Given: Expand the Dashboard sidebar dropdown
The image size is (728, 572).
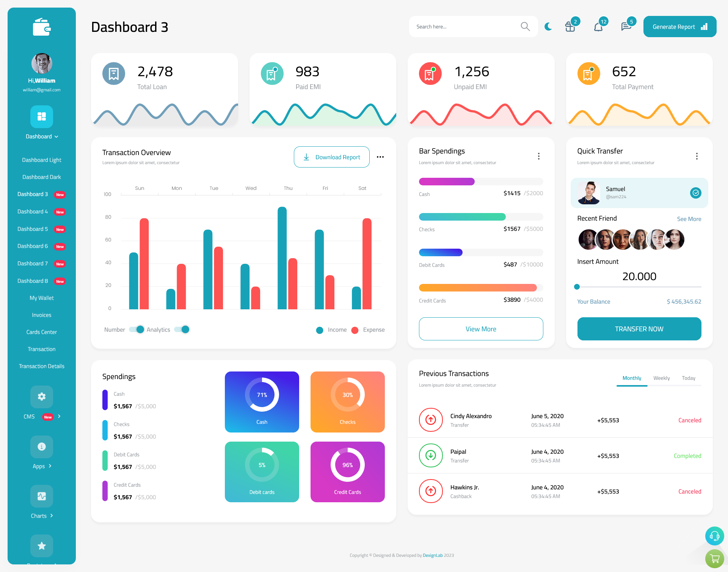Looking at the screenshot, I should click(41, 136).
